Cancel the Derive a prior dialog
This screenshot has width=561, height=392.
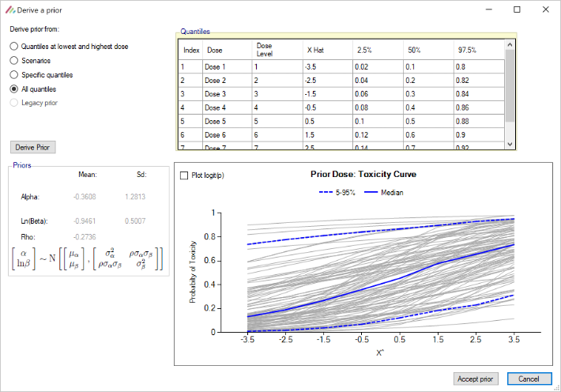(529, 379)
